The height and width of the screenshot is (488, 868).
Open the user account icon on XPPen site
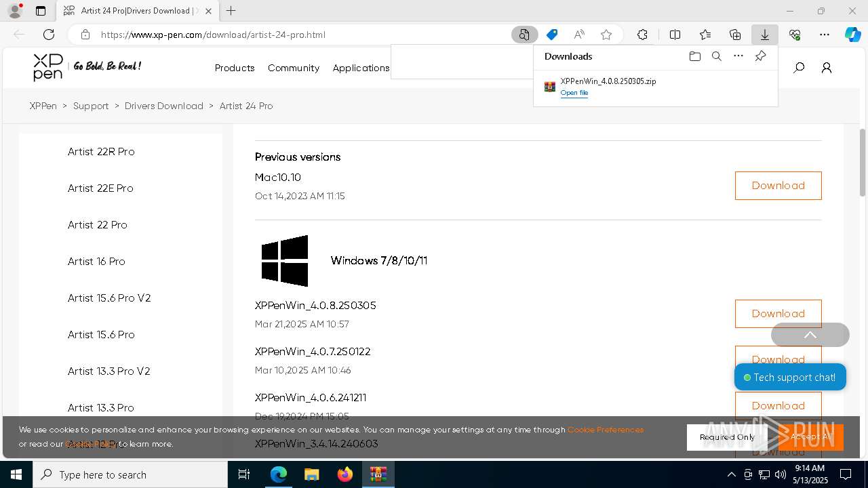(x=826, y=68)
